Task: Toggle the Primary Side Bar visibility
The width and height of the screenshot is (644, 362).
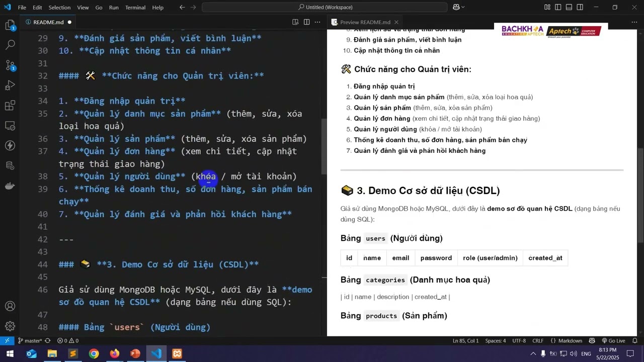Action: 558,7
